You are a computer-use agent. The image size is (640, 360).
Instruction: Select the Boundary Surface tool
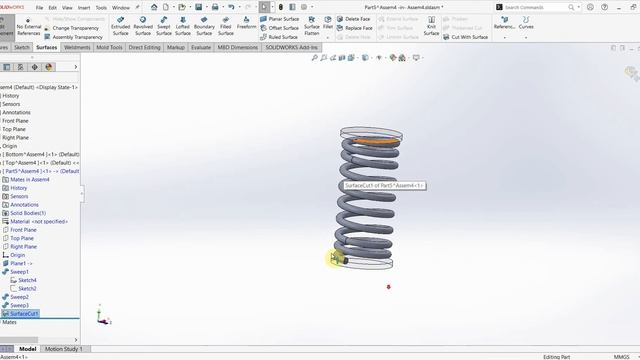click(x=204, y=26)
